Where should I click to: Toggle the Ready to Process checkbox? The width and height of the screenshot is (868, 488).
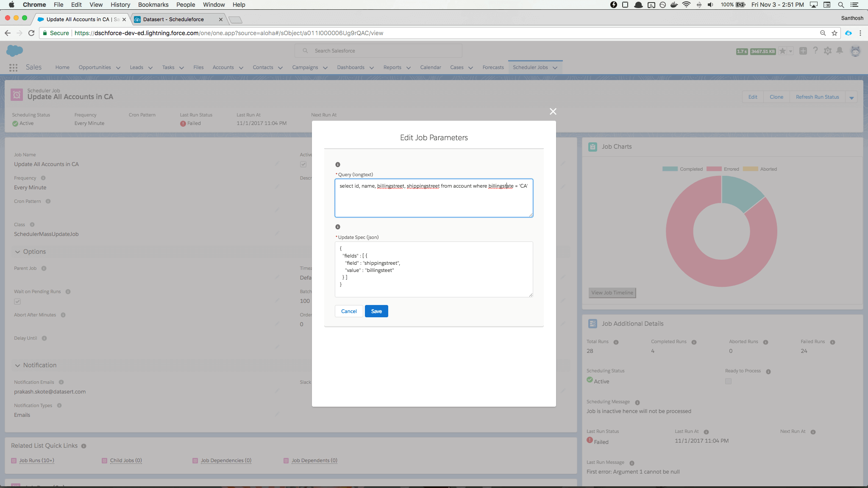[x=728, y=381]
